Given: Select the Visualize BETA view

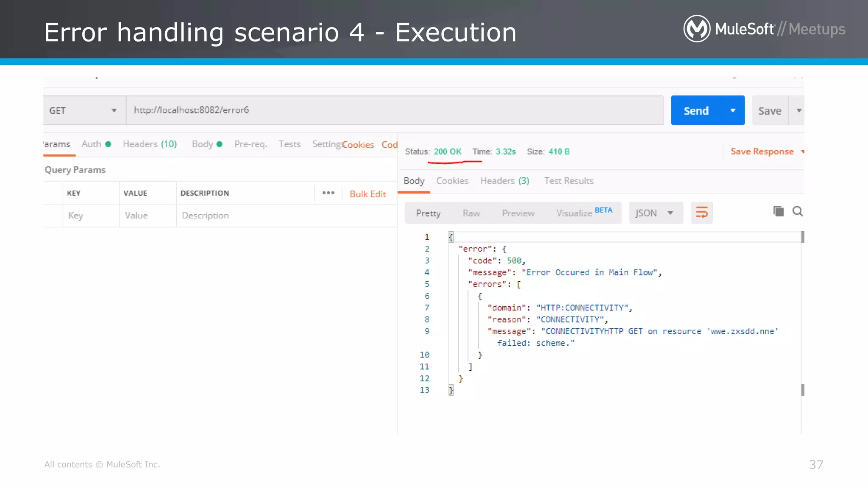Looking at the screenshot, I should click(584, 213).
